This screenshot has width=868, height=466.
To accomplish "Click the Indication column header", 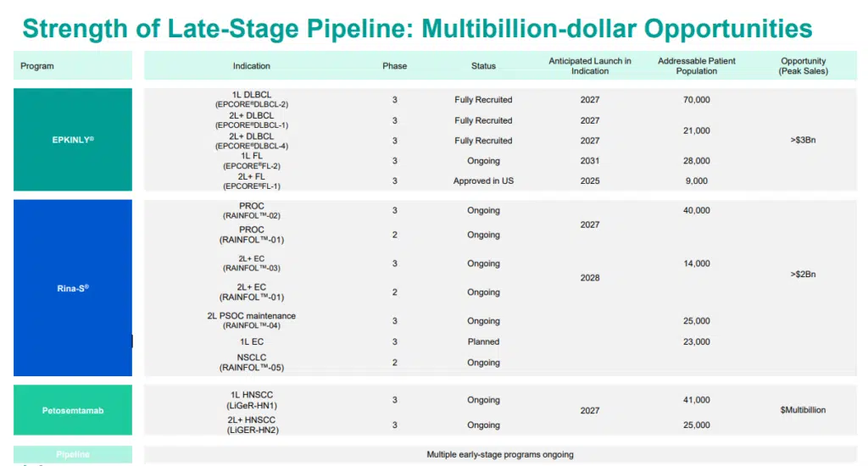I will tap(252, 66).
